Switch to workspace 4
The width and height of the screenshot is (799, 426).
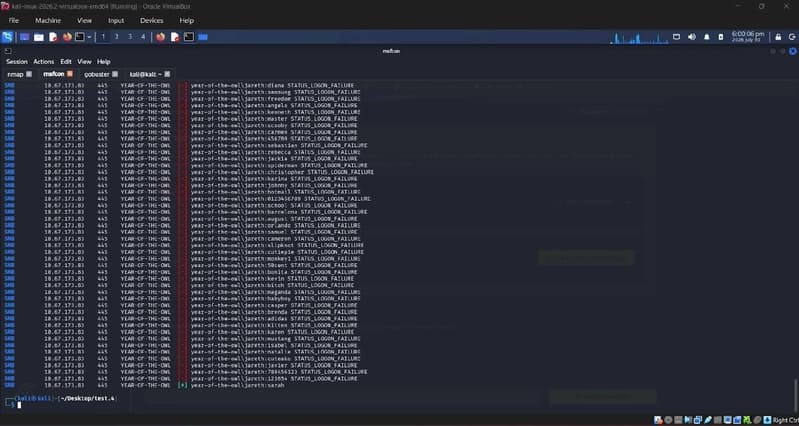click(x=143, y=37)
